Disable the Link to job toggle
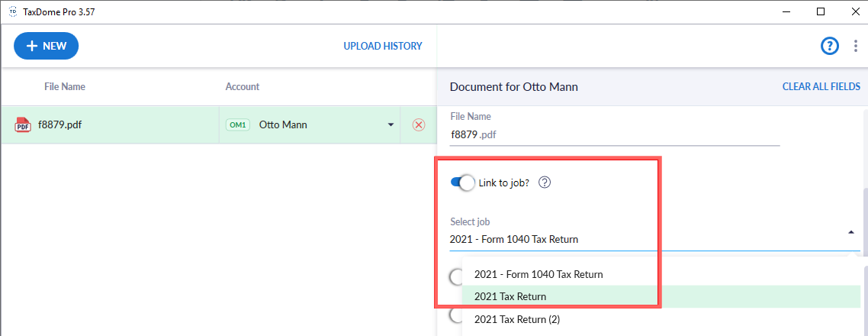 [x=463, y=183]
